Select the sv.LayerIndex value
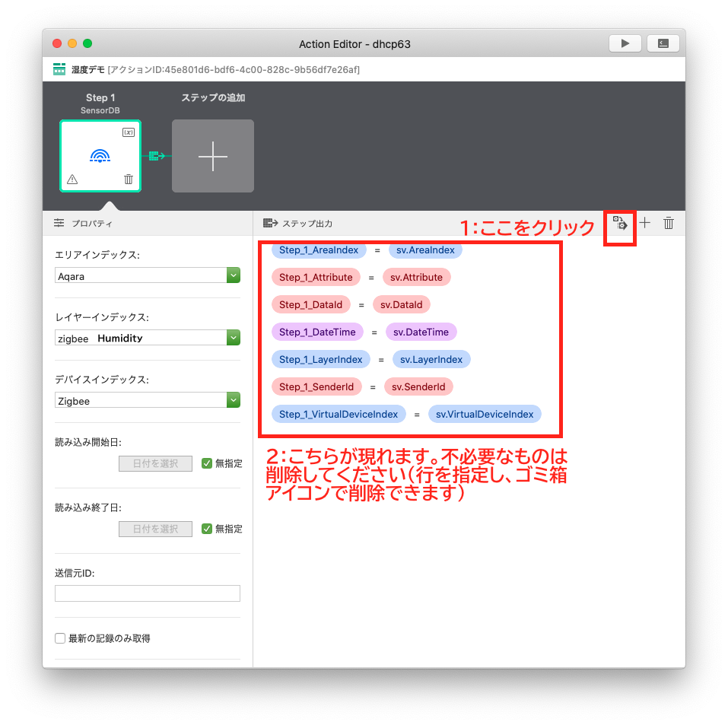 tap(431, 360)
